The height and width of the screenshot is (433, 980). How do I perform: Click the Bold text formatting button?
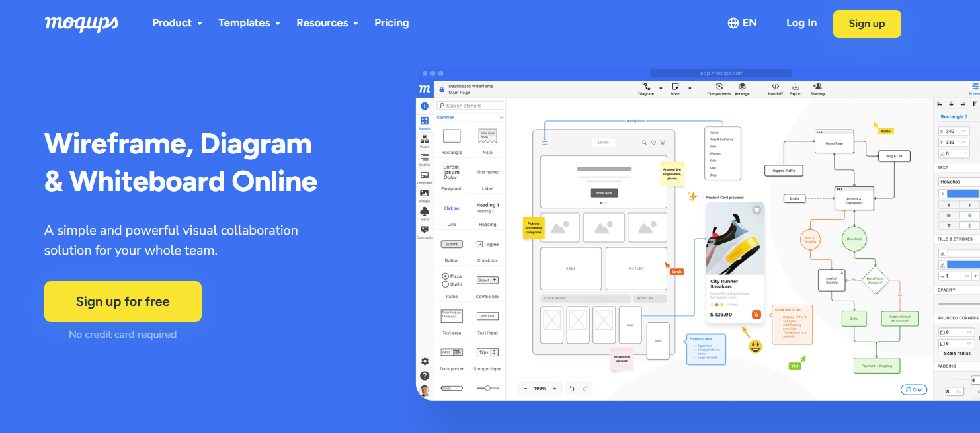tap(949, 205)
